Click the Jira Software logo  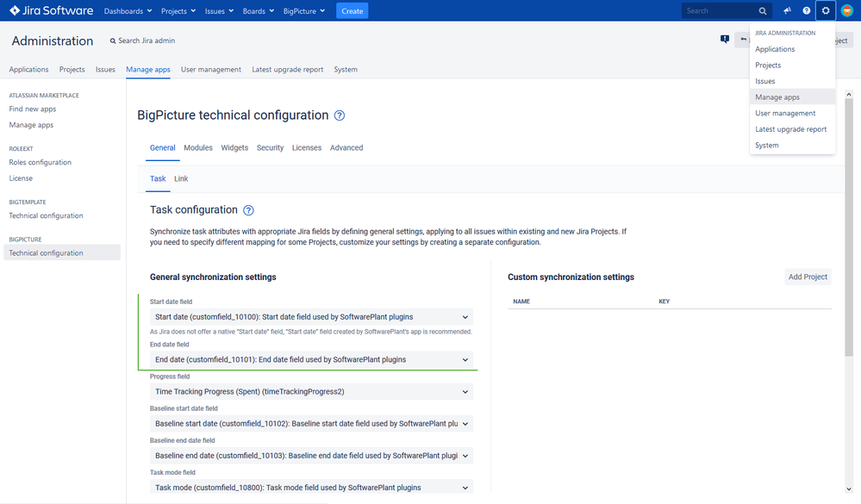click(x=51, y=10)
